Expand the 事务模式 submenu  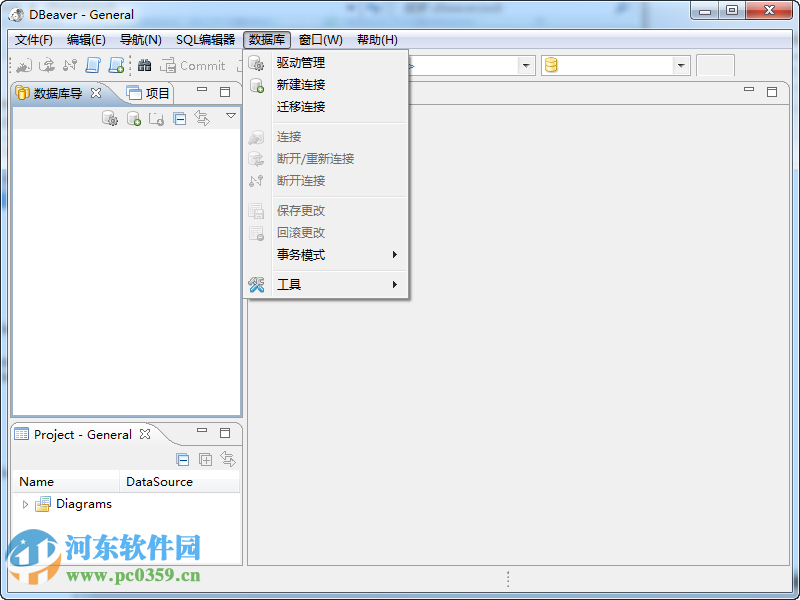click(x=303, y=255)
